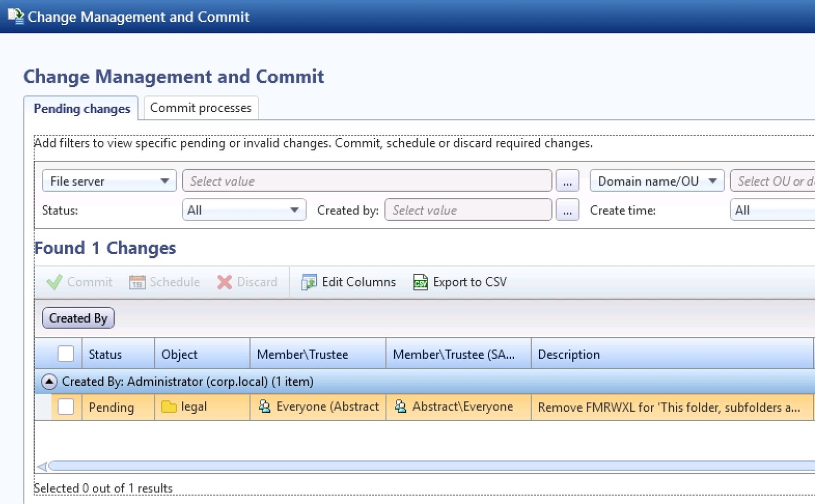Select the header select-all checkbox
The height and width of the screenshot is (504, 815).
coord(66,353)
